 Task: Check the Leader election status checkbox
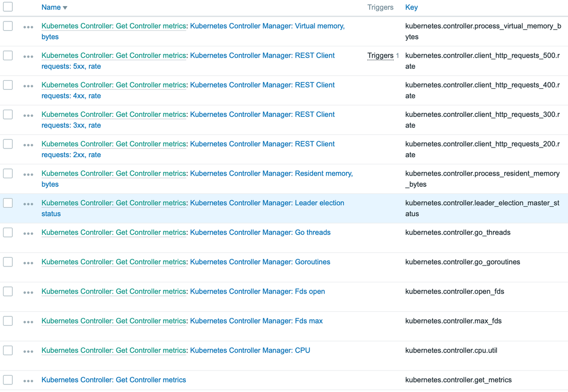coord(8,203)
